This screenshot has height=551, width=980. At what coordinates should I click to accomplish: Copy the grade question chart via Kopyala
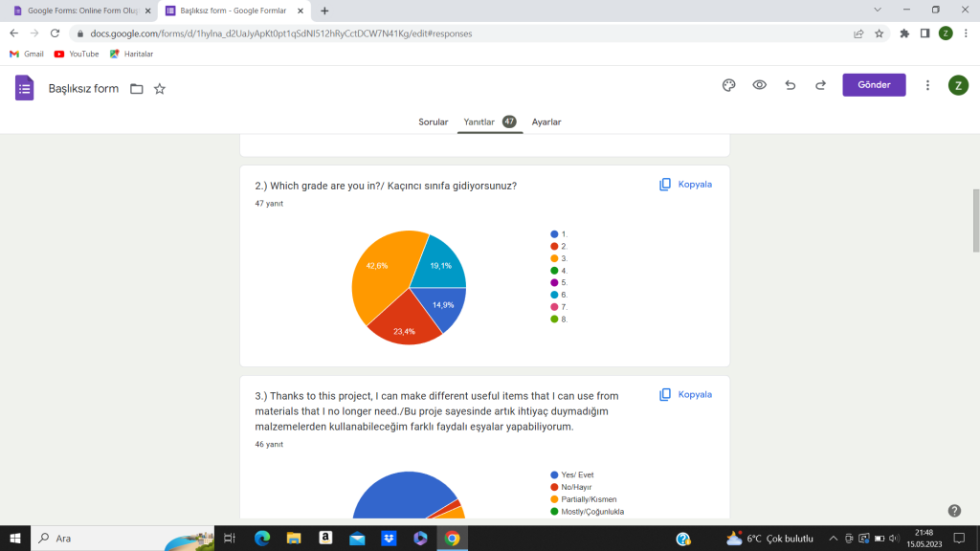[x=685, y=184]
